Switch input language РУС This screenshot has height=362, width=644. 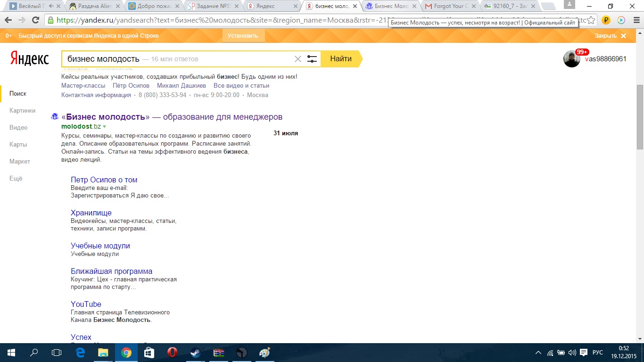pos(598,352)
